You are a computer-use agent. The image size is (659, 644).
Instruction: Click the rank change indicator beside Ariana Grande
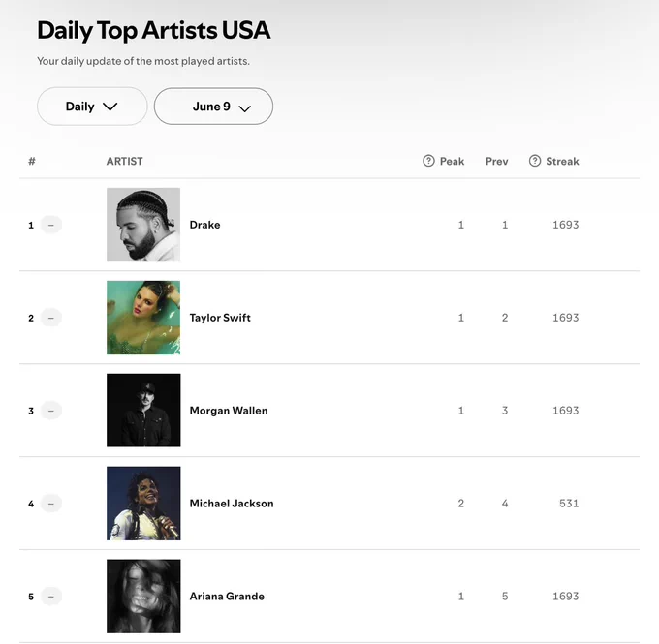click(51, 597)
